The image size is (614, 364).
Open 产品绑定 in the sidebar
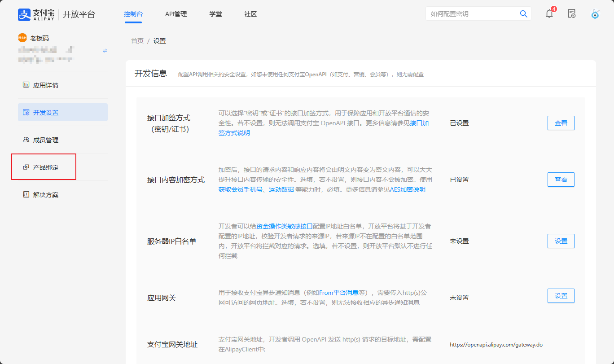point(46,167)
